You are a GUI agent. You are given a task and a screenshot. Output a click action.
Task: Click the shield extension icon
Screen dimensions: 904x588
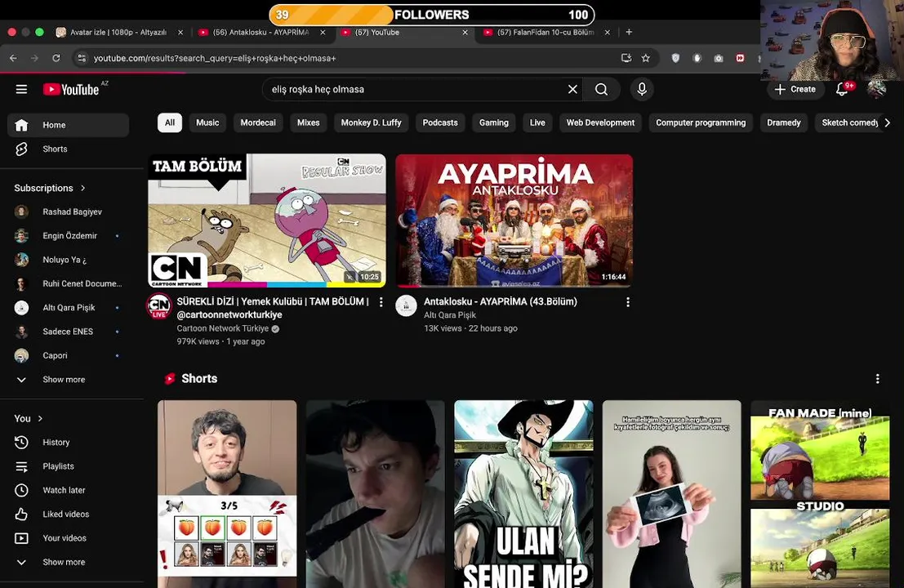pyautogui.click(x=675, y=58)
